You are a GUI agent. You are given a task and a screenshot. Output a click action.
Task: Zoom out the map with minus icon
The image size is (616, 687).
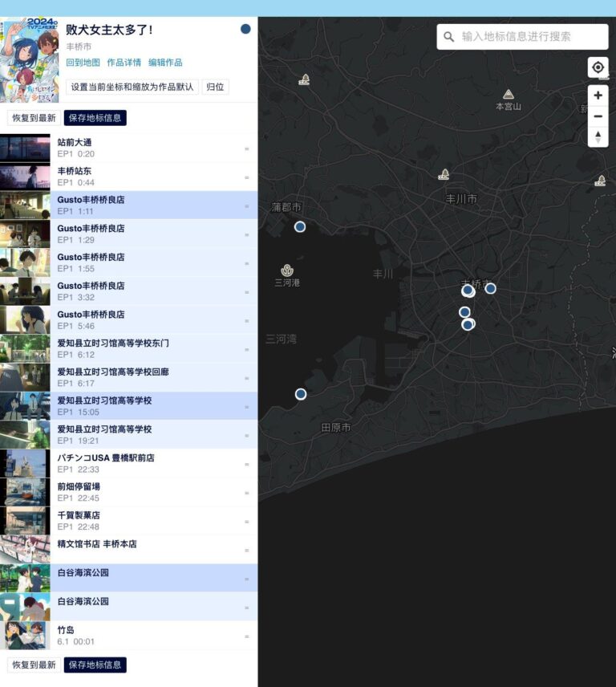pyautogui.click(x=598, y=116)
